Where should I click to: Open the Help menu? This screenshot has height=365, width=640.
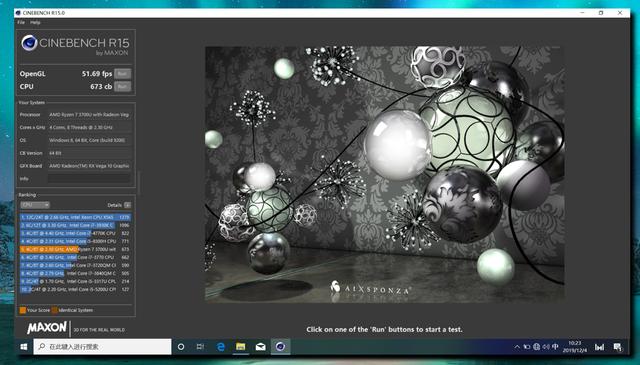[x=35, y=22]
